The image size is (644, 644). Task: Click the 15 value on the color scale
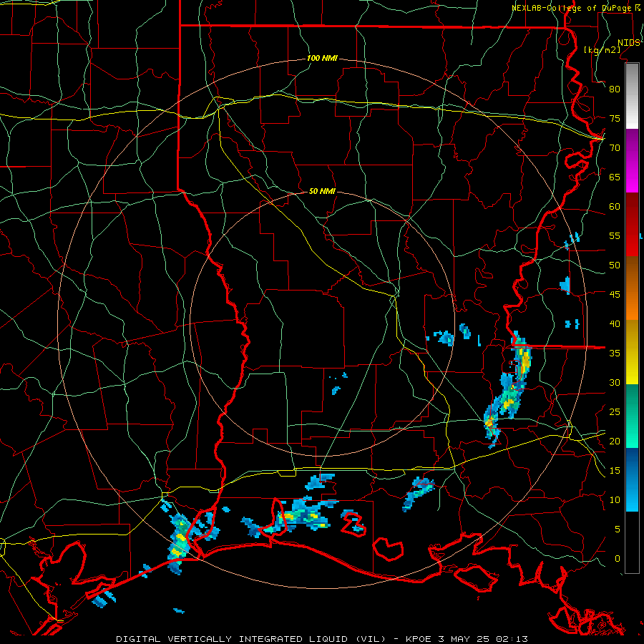[615, 471]
